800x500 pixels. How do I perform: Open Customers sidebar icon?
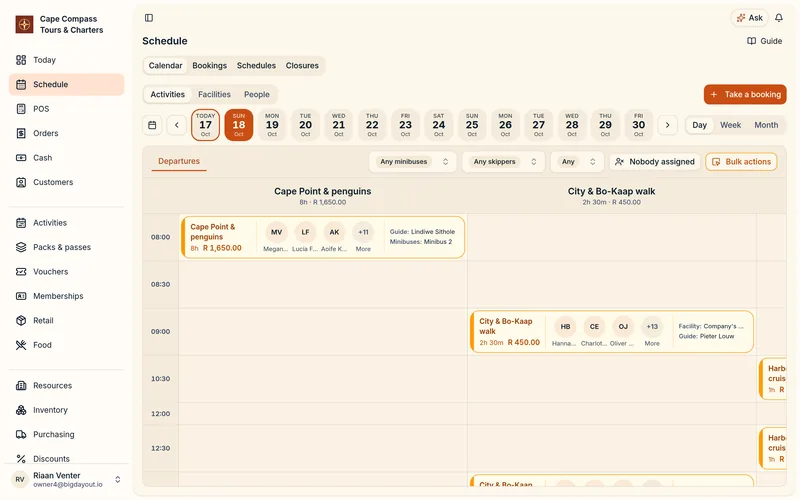click(x=21, y=182)
